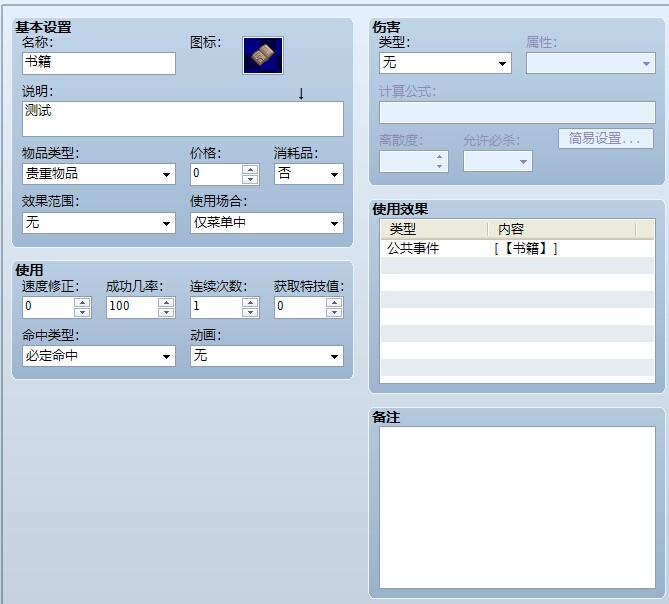This screenshot has width=669, height=604.
Task: Open the 物品类型 dropdown set to 贵重物品
Action: point(99,174)
